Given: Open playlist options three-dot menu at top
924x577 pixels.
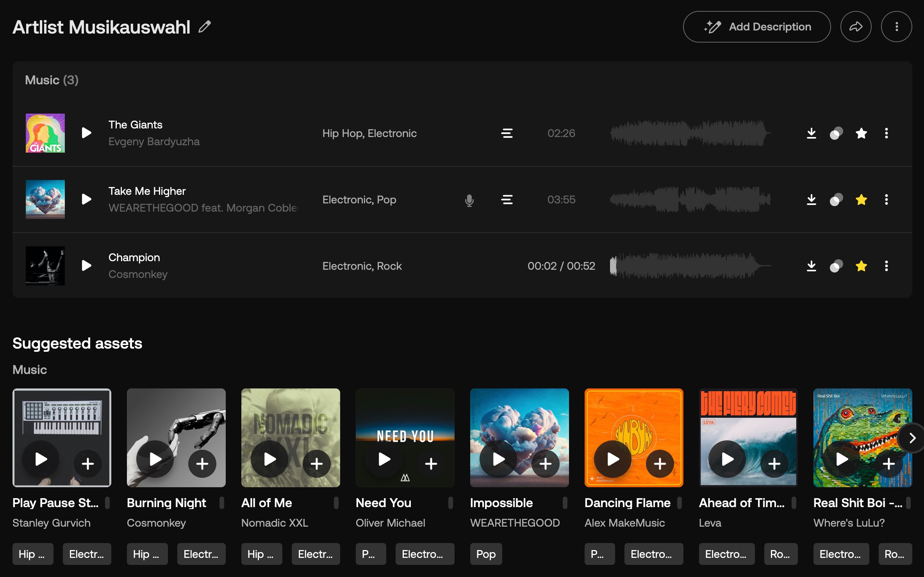Looking at the screenshot, I should tap(896, 27).
